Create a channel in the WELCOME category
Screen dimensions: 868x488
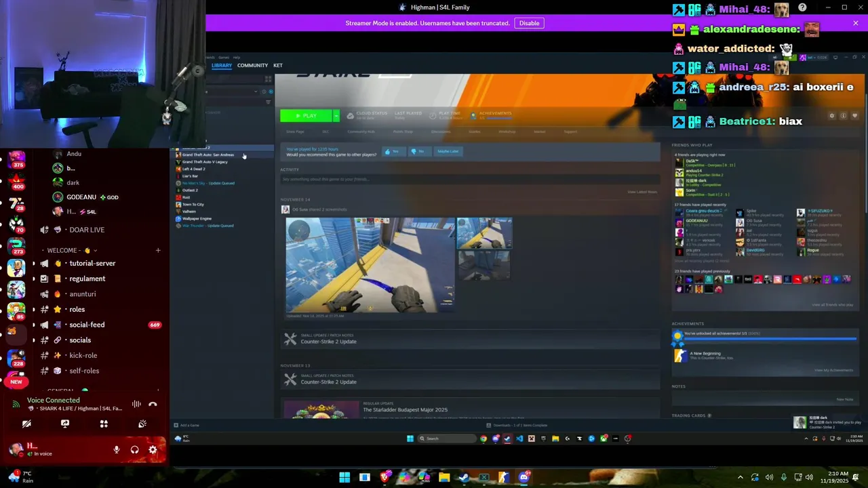click(158, 250)
